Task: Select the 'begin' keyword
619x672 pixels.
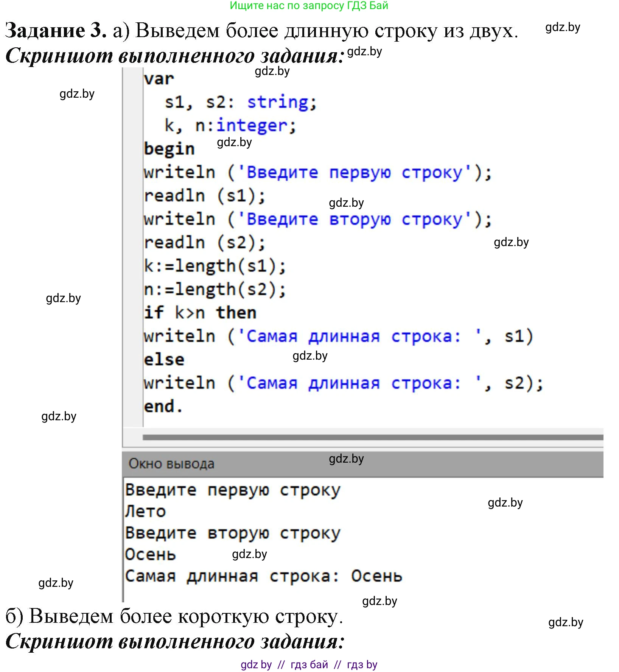Action: point(170,149)
